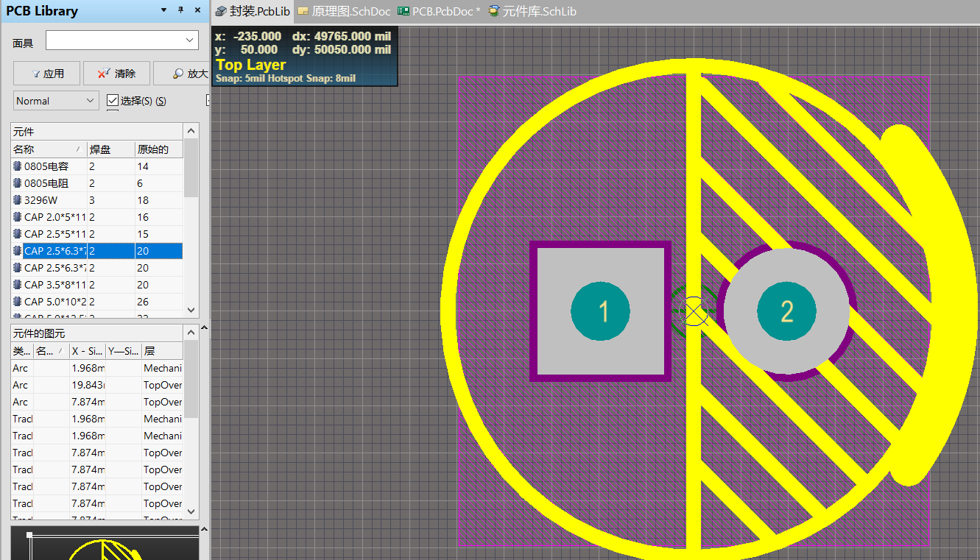Sort components by 名称 column header

pos(48,149)
